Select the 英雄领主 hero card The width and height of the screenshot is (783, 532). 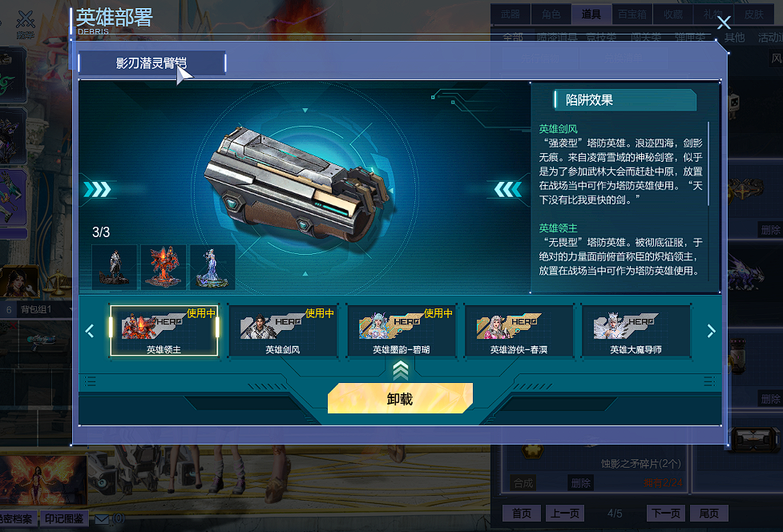click(x=163, y=330)
